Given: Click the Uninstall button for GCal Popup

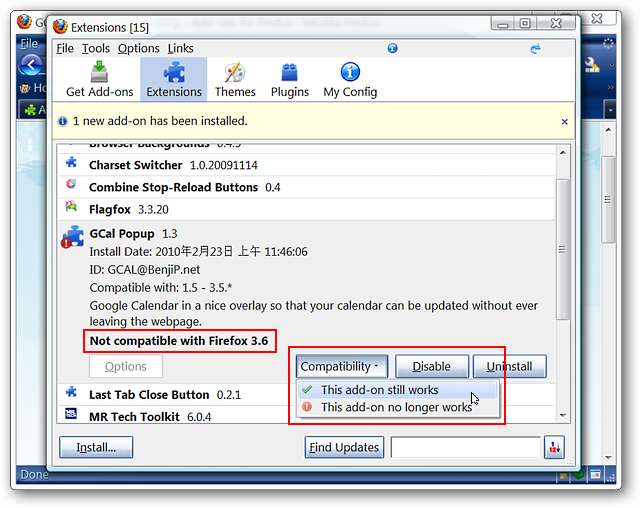Looking at the screenshot, I should point(509,366).
